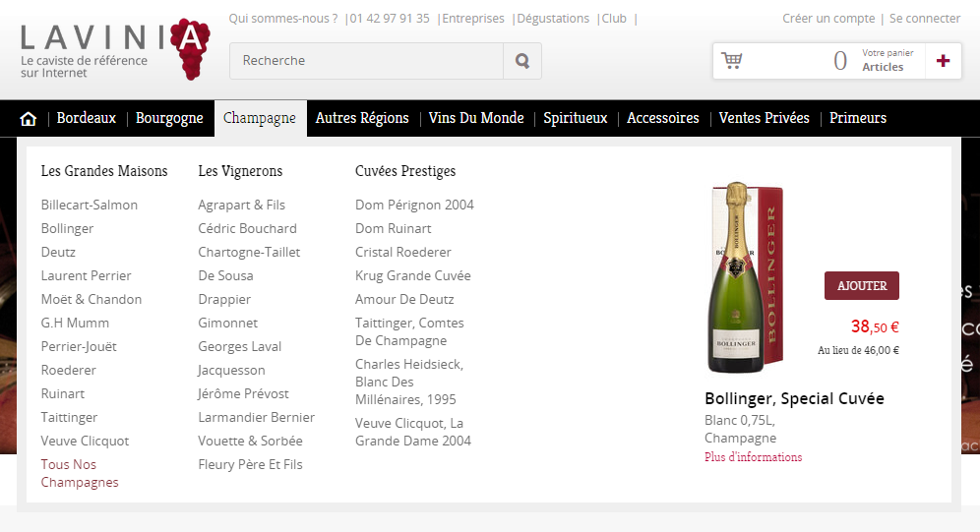Add Bollinger with the AJOUTER button

point(862,285)
